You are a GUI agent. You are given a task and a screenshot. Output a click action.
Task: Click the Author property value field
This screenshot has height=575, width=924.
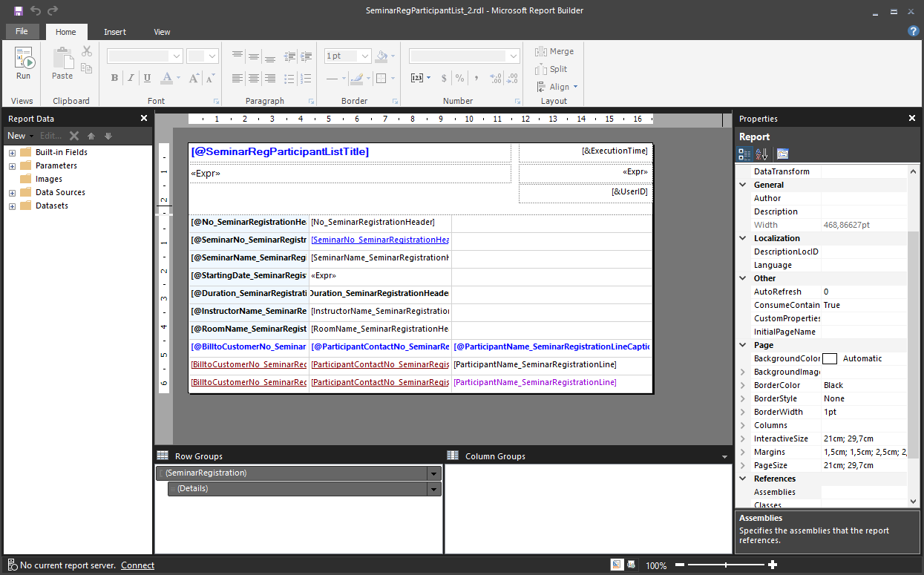[x=864, y=198]
